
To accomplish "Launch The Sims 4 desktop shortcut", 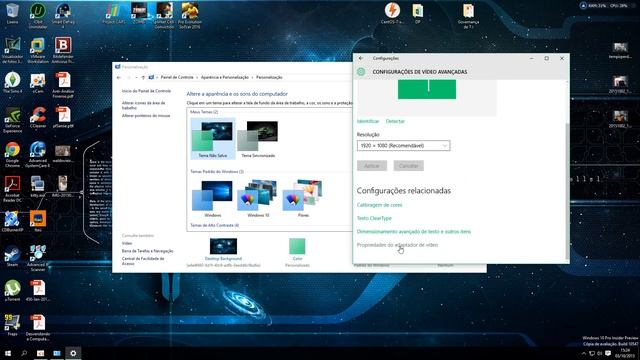I will point(12,83).
